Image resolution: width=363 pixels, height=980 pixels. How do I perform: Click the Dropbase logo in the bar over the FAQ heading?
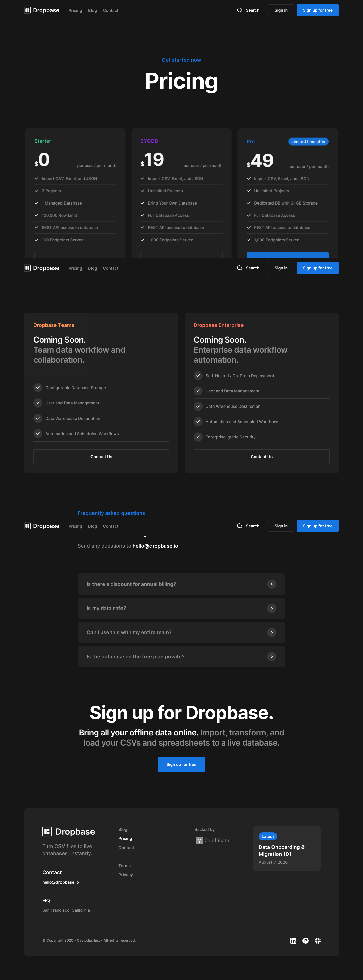pyautogui.click(x=42, y=526)
